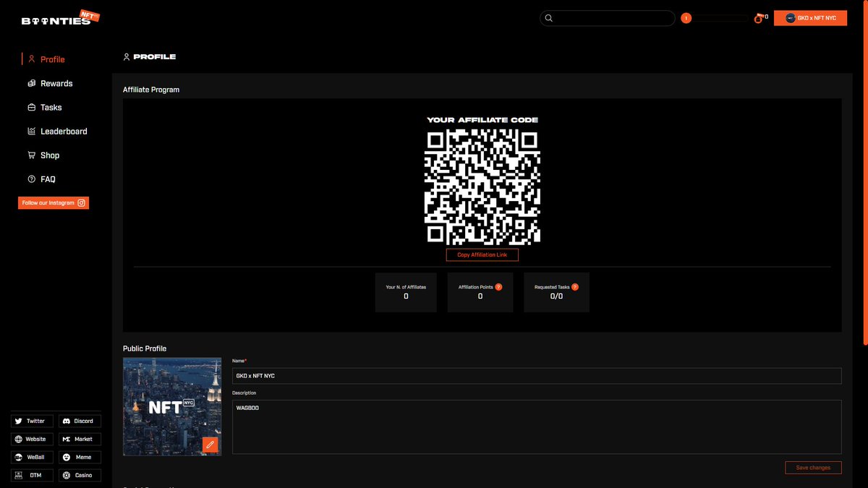Click into the Name input field
Viewport: 868px width, 488px height.
point(537,376)
